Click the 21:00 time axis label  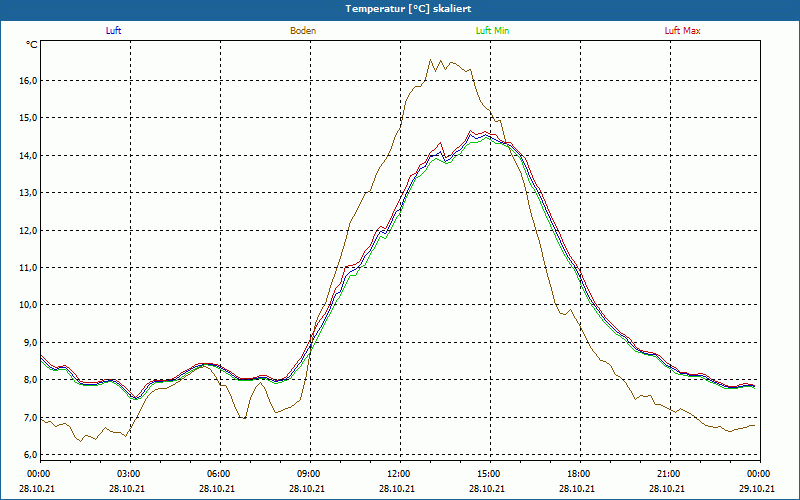tap(670, 474)
